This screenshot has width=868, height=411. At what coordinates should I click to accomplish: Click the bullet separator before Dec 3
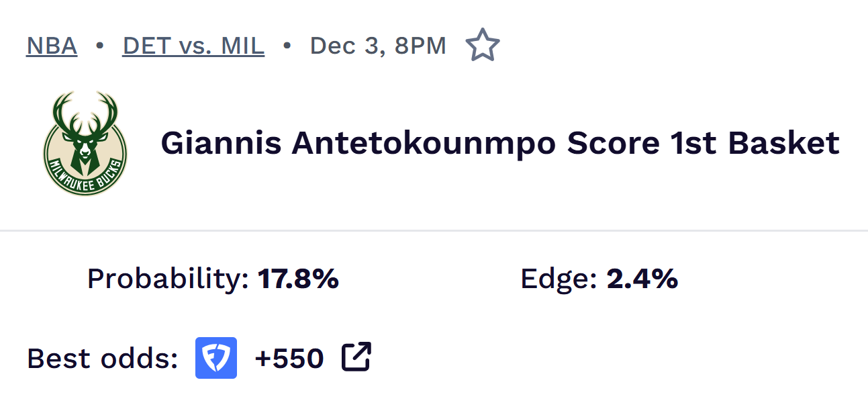point(287,46)
